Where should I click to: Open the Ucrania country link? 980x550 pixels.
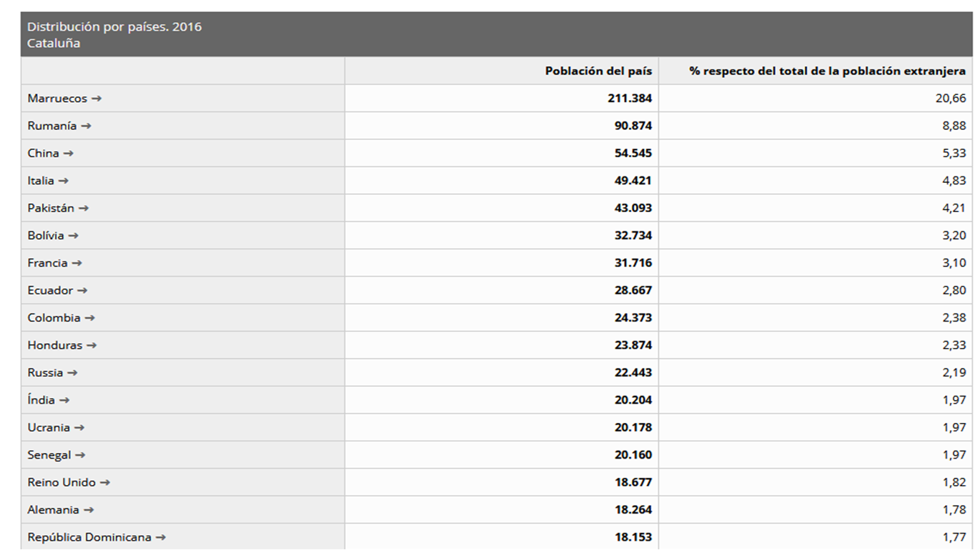(x=56, y=428)
